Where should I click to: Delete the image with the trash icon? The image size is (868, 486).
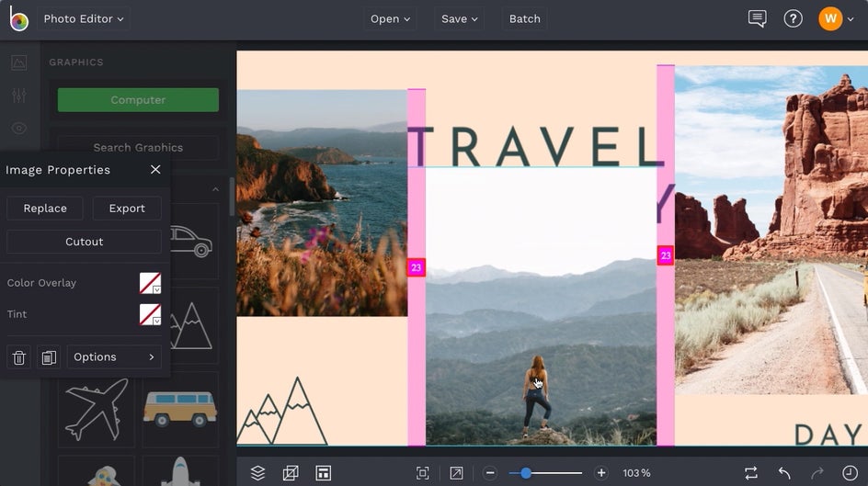[19, 356]
